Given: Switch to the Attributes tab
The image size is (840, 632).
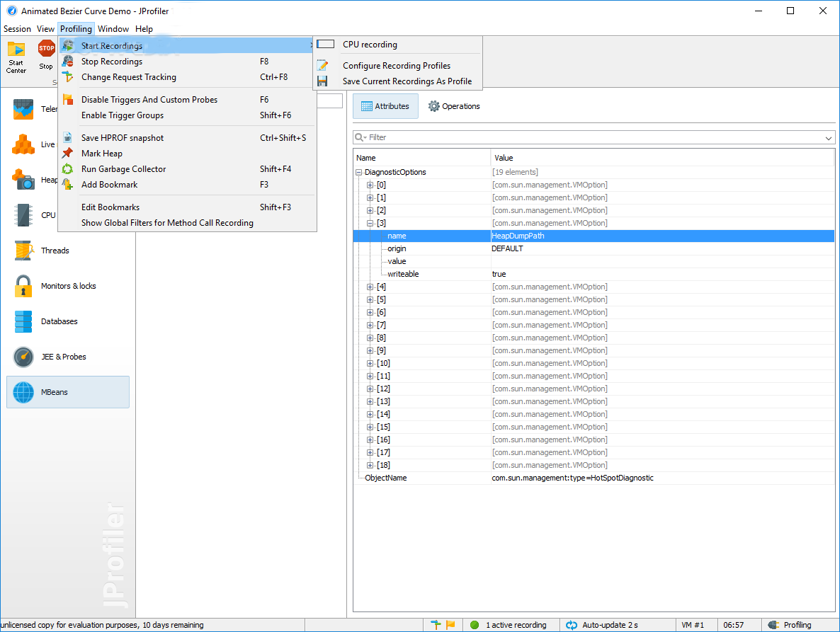Looking at the screenshot, I should coord(385,106).
